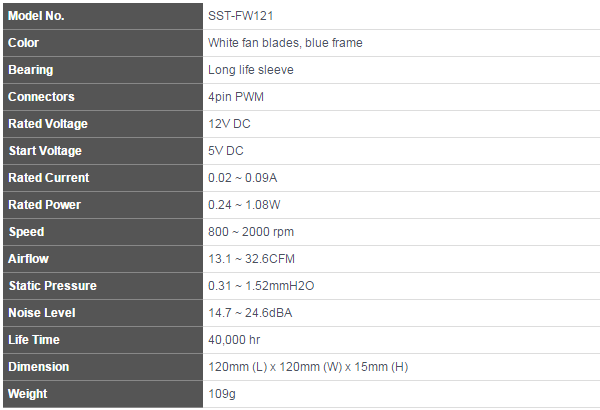Select the 'White fan blades, blue frame' text

point(285,43)
